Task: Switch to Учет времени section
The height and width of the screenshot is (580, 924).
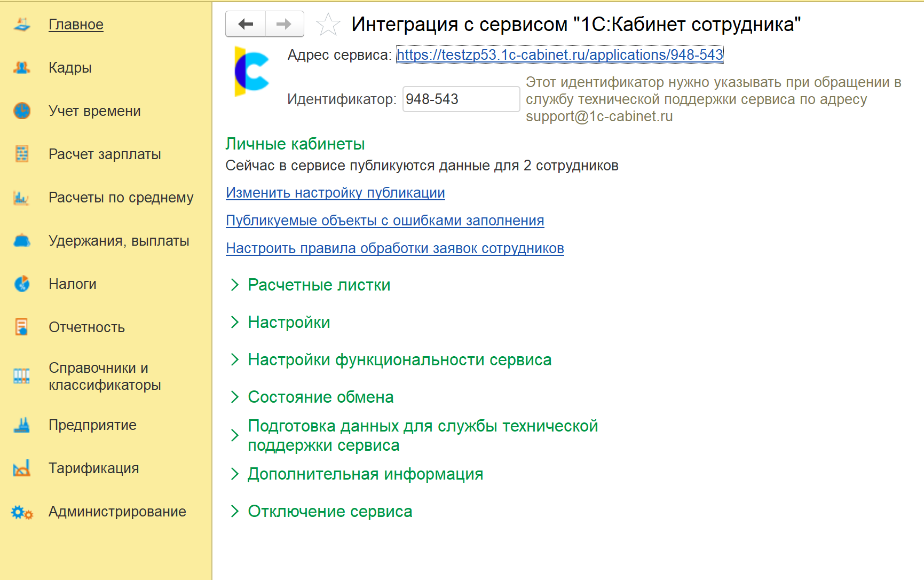Action: [94, 111]
